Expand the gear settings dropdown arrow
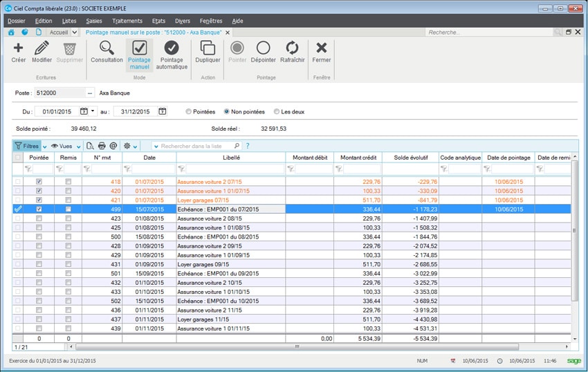The height and width of the screenshot is (372, 588). coord(135,147)
